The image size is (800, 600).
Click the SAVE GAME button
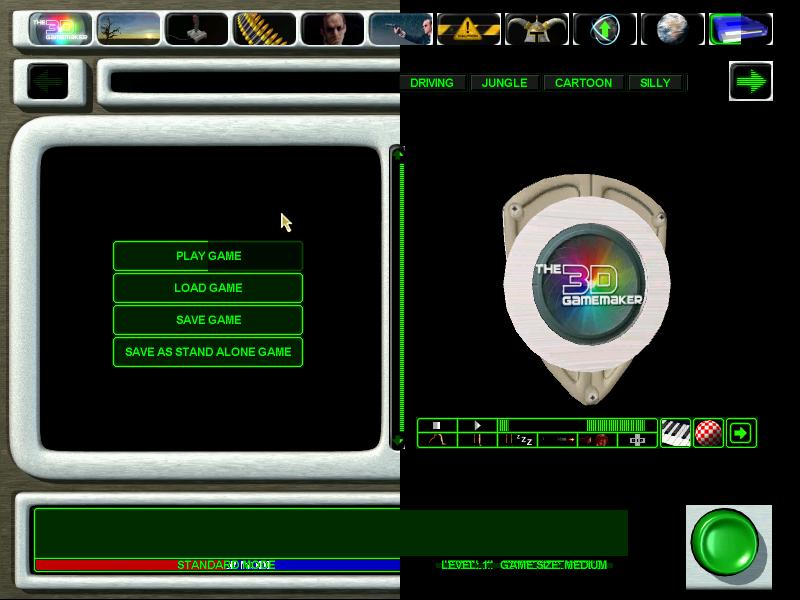coord(208,320)
